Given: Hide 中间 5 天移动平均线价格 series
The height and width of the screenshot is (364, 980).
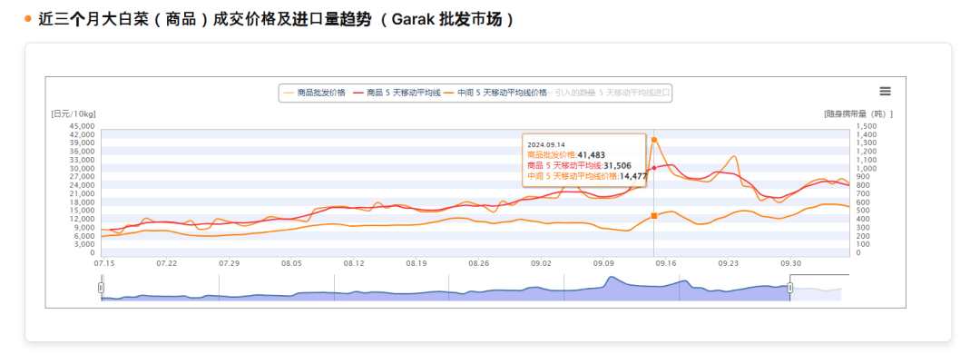Looking at the screenshot, I should coord(501,93).
